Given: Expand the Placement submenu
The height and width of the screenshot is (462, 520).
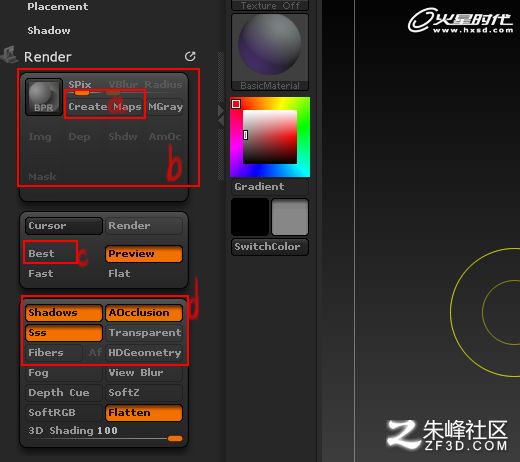Looking at the screenshot, I should 58,6.
